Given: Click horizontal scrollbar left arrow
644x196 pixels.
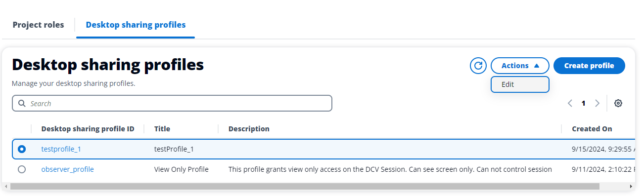Looking at the screenshot, I should 6,187.
